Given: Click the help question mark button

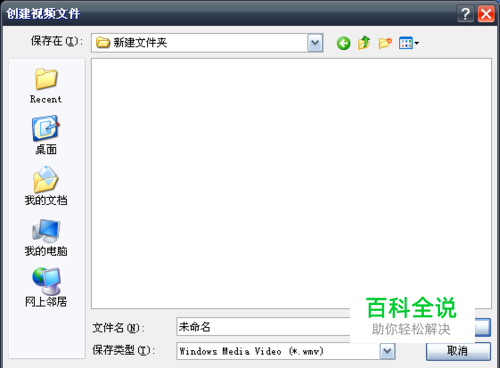Looking at the screenshot, I should [x=465, y=14].
